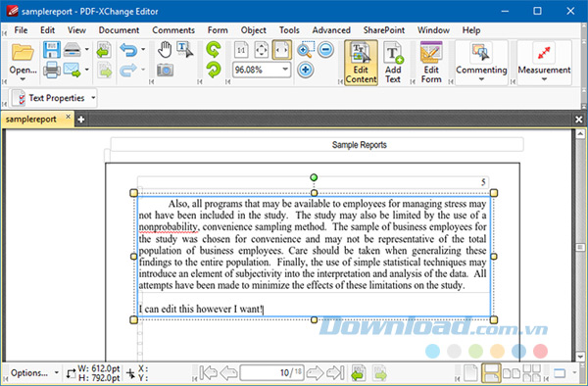Send document by email envelope icon
This screenshot has height=386, width=588.
click(x=72, y=71)
